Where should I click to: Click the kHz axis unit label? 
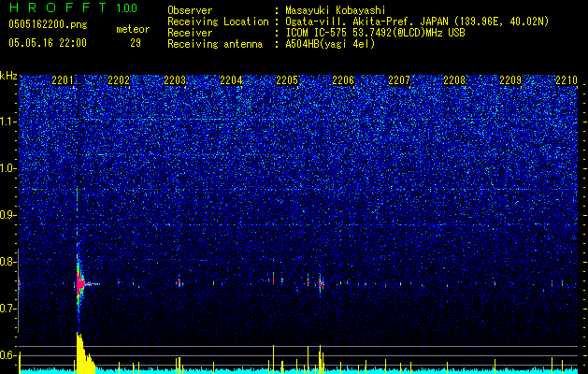coord(8,76)
